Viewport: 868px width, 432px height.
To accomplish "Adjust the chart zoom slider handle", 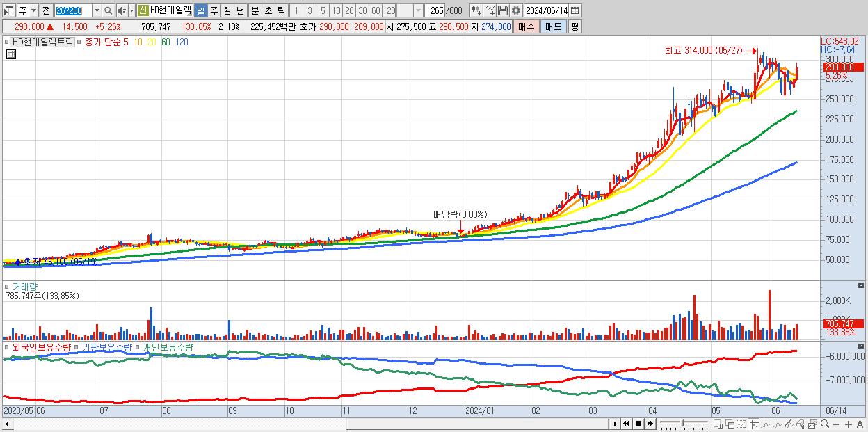I will click(x=682, y=423).
